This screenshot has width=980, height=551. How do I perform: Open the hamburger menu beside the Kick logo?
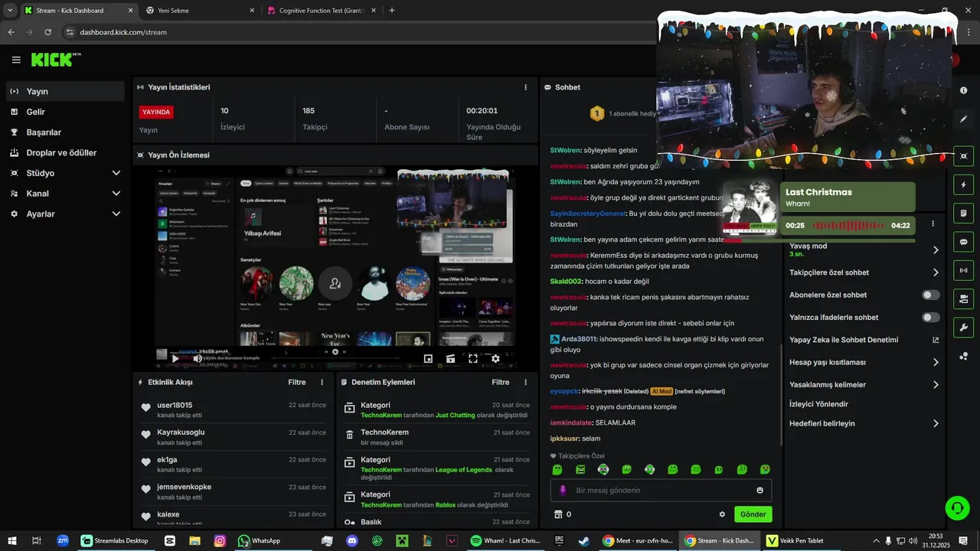(x=16, y=60)
